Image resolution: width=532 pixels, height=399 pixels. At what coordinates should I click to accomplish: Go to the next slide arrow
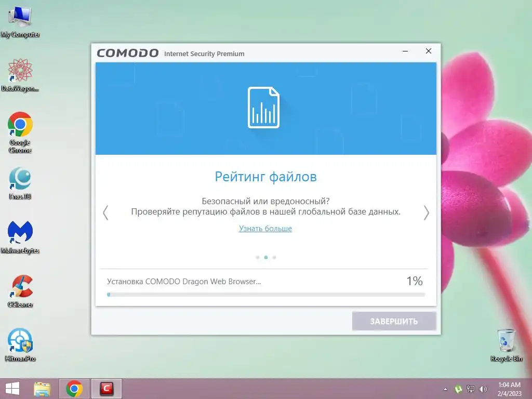pos(427,212)
